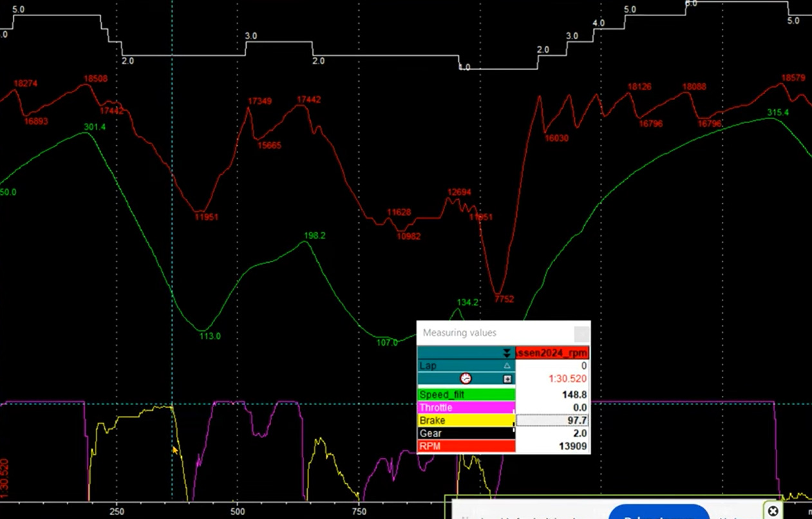812x519 pixels.
Task: Select the Brake yellow channel label
Action: click(467, 420)
